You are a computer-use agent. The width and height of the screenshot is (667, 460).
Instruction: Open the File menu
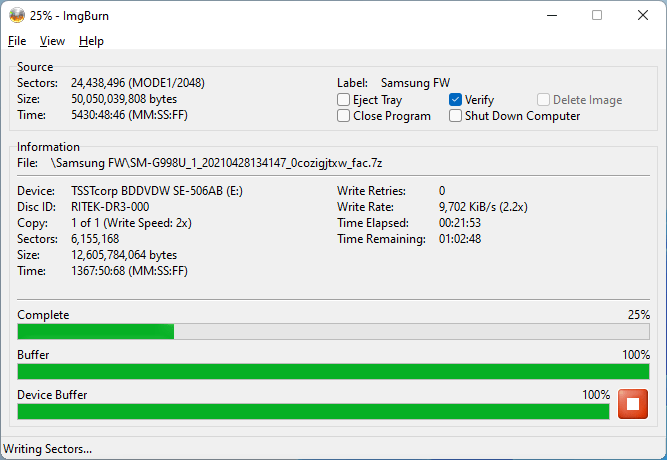pyautogui.click(x=17, y=41)
